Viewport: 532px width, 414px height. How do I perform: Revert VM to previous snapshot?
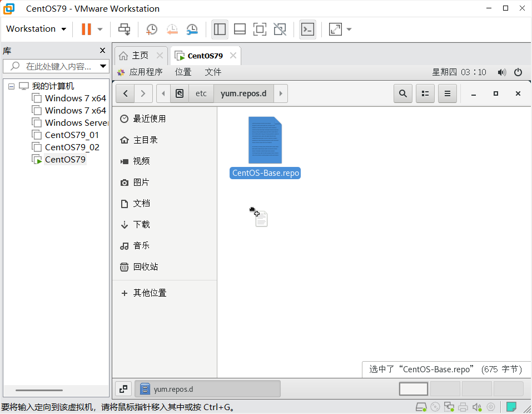pos(172,29)
